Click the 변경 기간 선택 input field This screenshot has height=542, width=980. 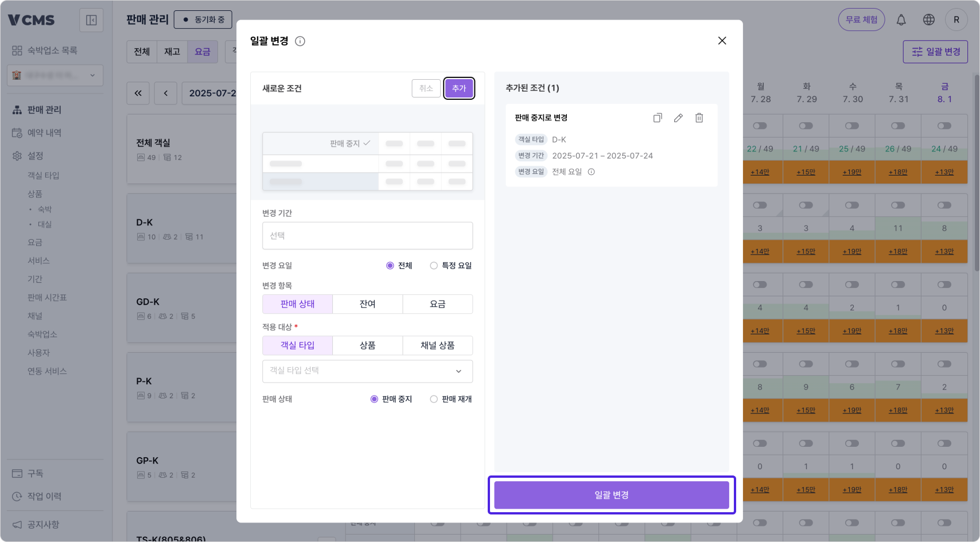[x=367, y=235]
